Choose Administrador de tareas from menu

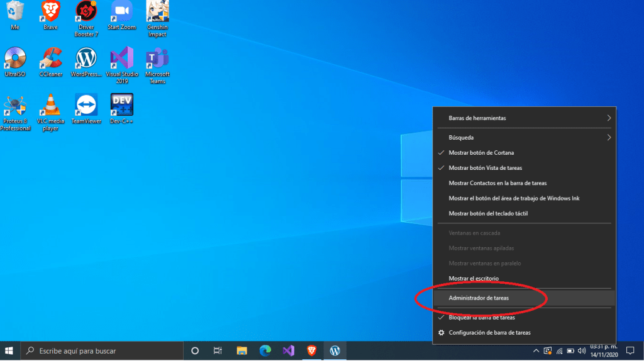(479, 298)
